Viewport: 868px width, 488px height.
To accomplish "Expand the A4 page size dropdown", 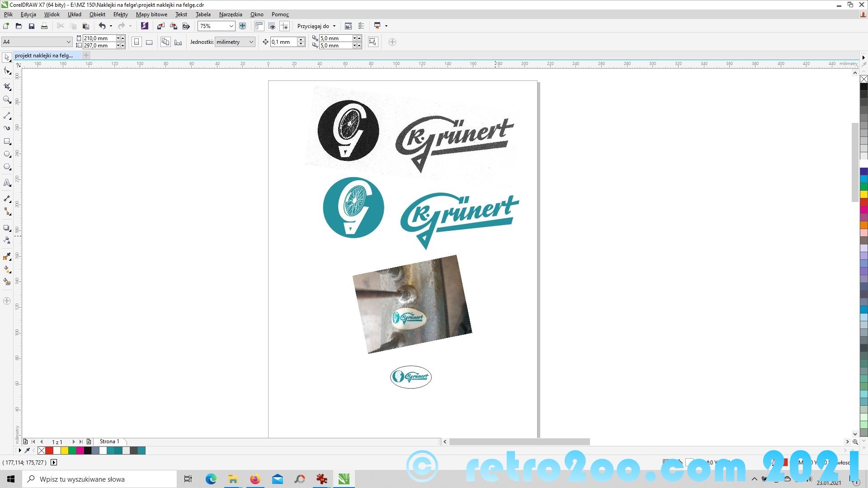I will click(x=68, y=42).
